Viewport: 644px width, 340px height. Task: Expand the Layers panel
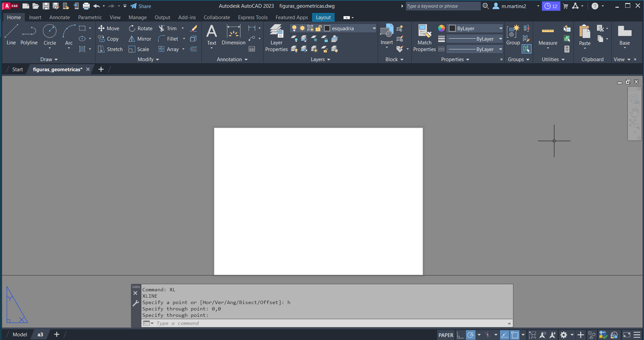click(x=321, y=59)
